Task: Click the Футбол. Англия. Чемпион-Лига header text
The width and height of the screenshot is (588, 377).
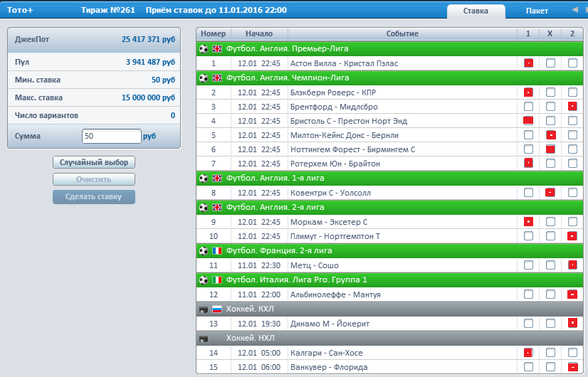Action: (x=288, y=78)
